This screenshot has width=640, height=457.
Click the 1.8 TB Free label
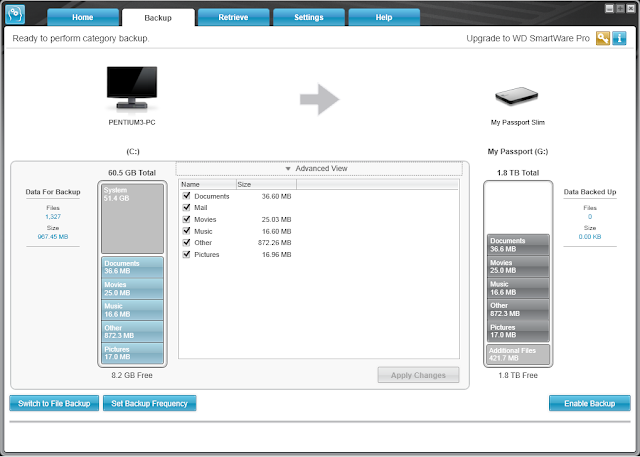click(x=518, y=375)
